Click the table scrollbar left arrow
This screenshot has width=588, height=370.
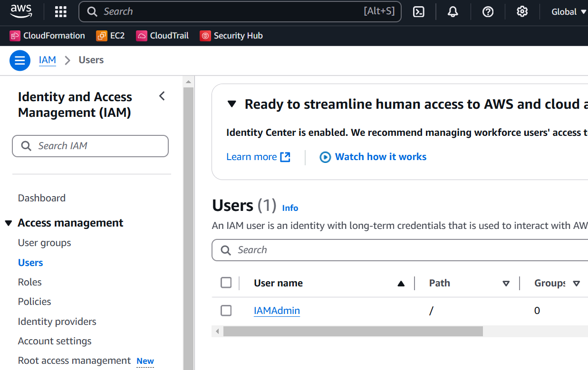(217, 331)
